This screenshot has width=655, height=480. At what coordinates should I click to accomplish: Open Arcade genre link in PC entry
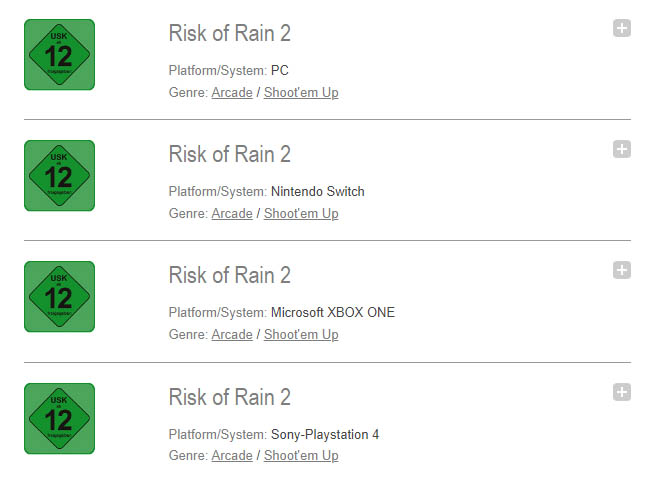(232, 92)
